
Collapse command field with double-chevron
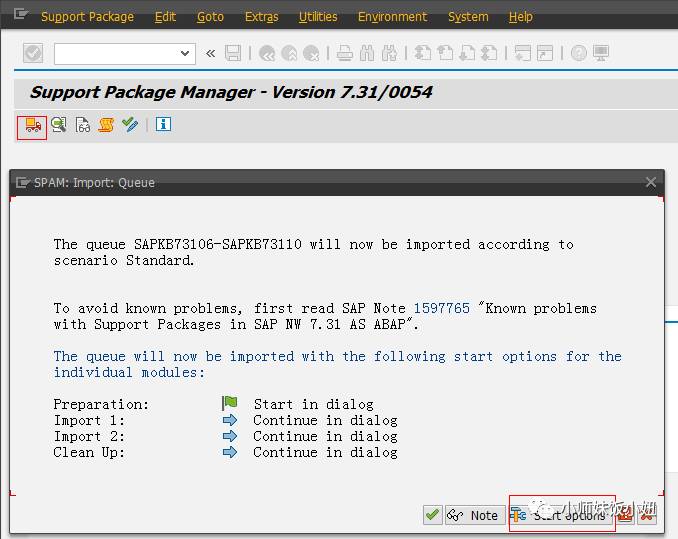coord(211,54)
